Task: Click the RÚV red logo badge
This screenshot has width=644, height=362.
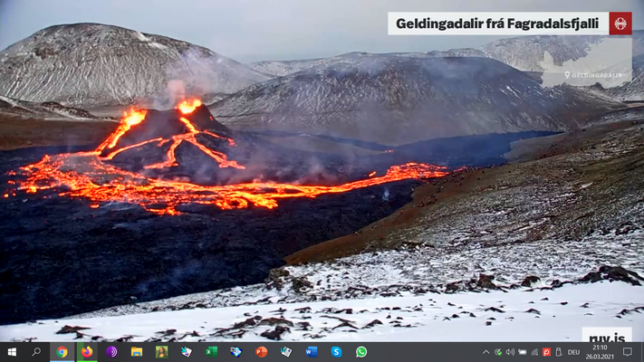Action: (x=620, y=24)
